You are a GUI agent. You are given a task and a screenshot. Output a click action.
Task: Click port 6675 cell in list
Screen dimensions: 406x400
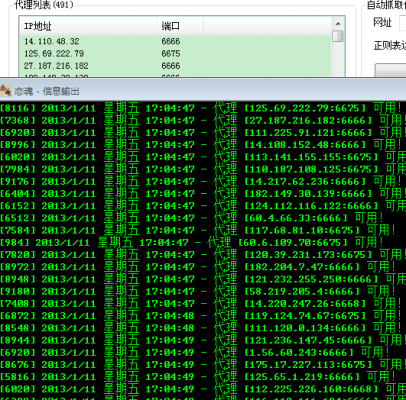click(x=171, y=54)
